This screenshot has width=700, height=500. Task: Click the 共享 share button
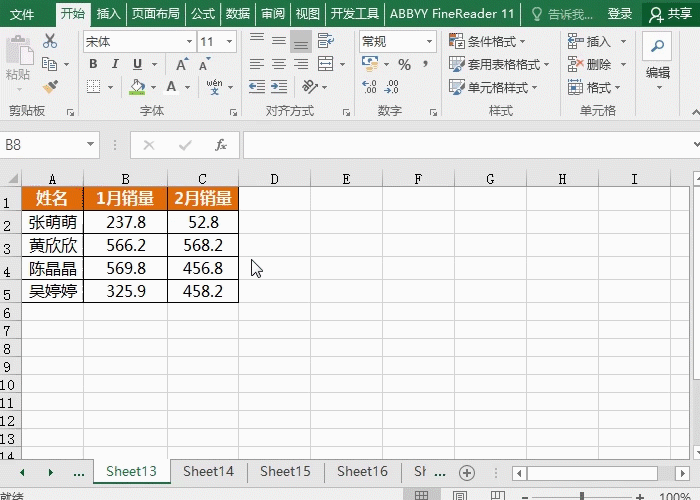671,14
